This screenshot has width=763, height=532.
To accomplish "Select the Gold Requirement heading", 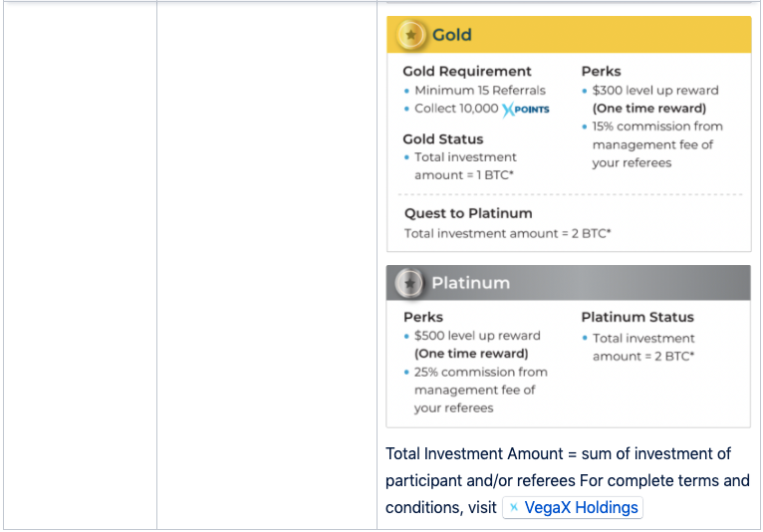I will pyautogui.click(x=467, y=72).
